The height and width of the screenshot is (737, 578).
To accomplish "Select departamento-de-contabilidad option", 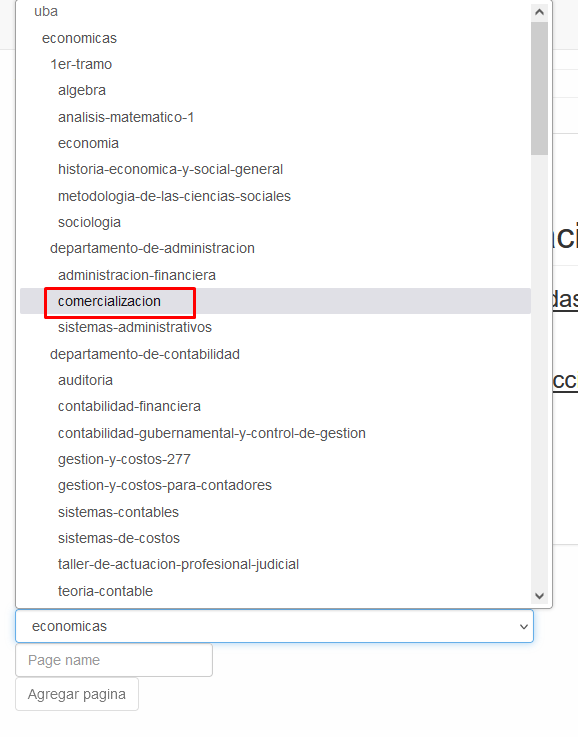I will (275, 354).
